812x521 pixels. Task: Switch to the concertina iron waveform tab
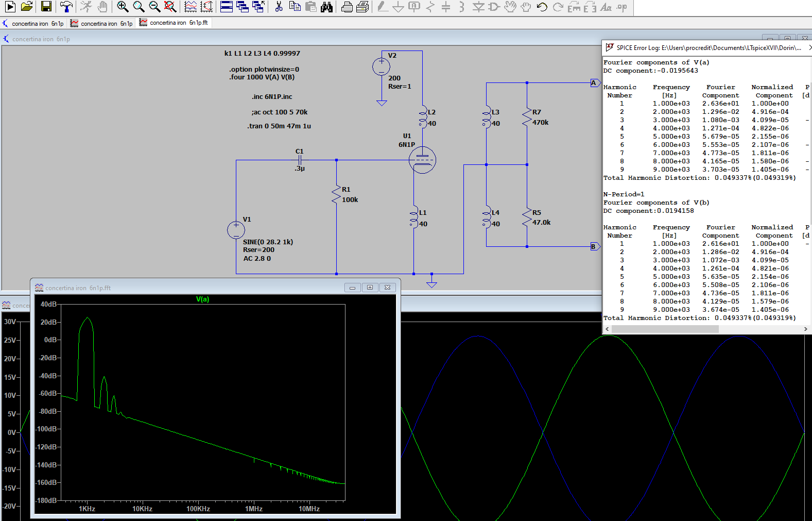pos(101,23)
